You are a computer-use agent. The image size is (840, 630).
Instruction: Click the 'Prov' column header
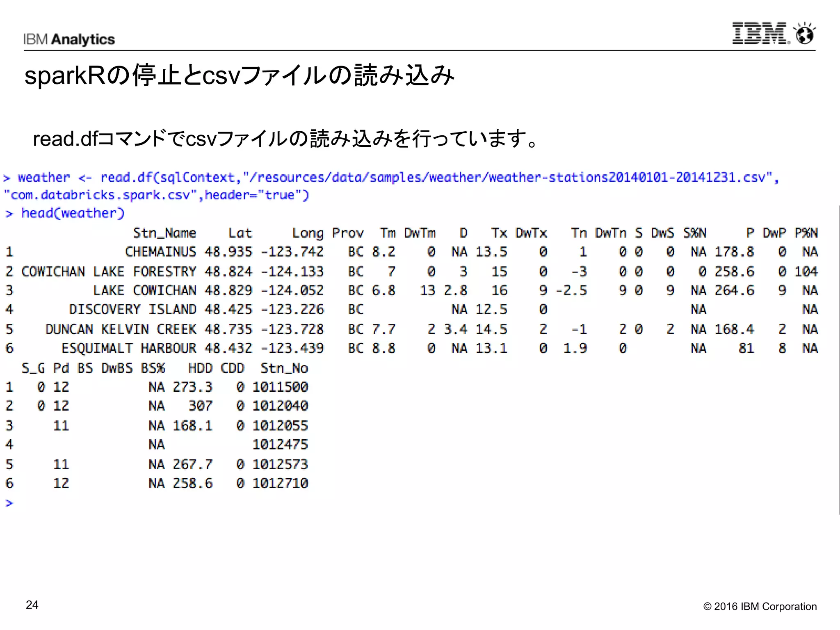[347, 233]
